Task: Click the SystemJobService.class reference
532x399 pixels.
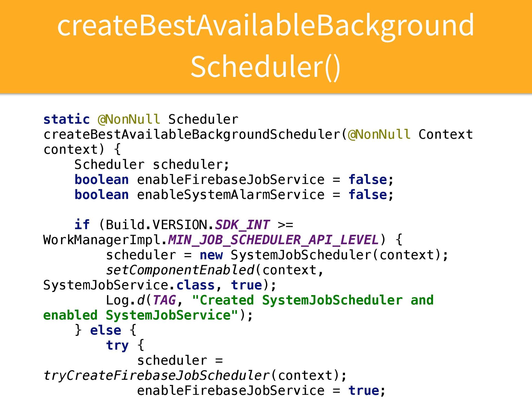Action: point(129,285)
